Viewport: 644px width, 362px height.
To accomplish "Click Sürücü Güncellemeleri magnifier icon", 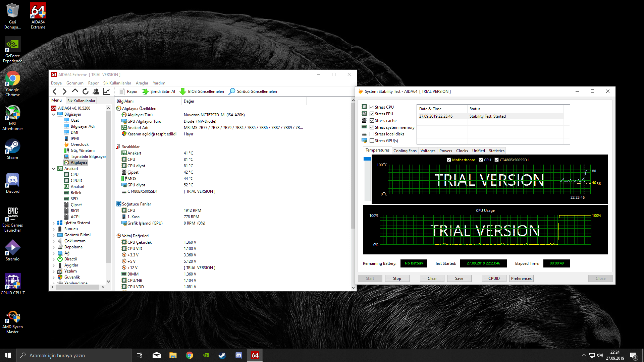I will click(x=232, y=91).
